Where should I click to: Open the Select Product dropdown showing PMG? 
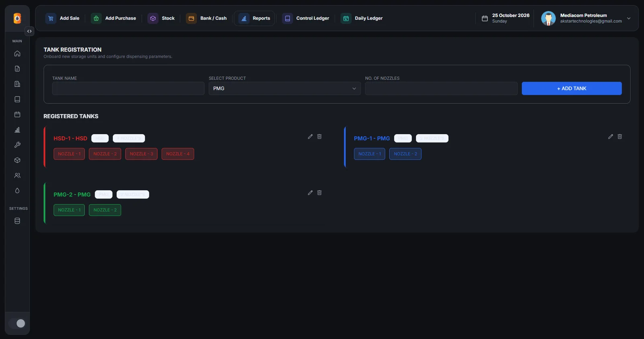pyautogui.click(x=285, y=88)
